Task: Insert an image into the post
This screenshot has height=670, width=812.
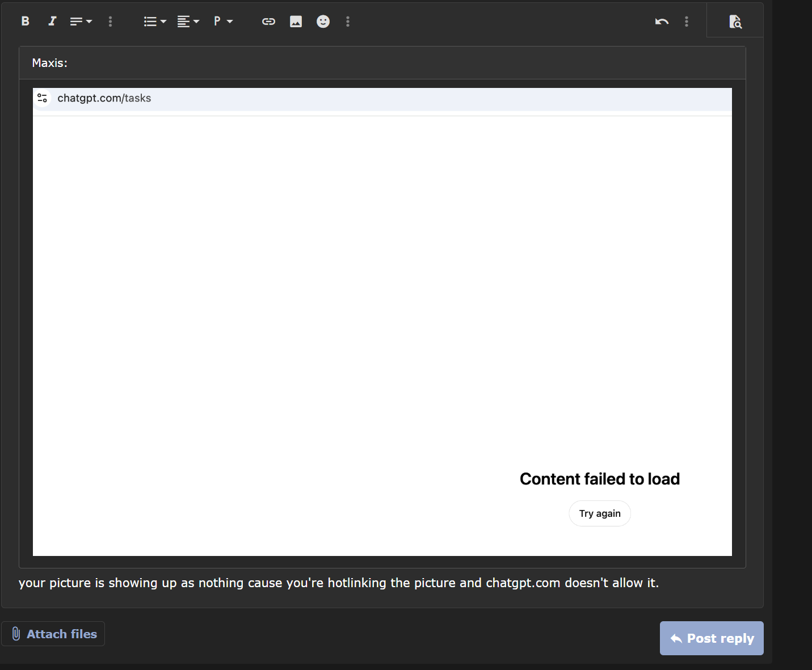Action: [x=296, y=21]
